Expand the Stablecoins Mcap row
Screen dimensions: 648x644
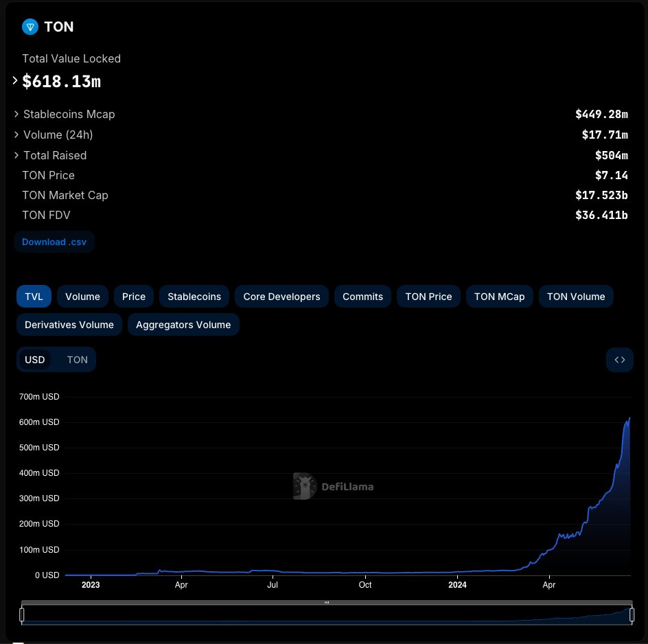click(16, 114)
